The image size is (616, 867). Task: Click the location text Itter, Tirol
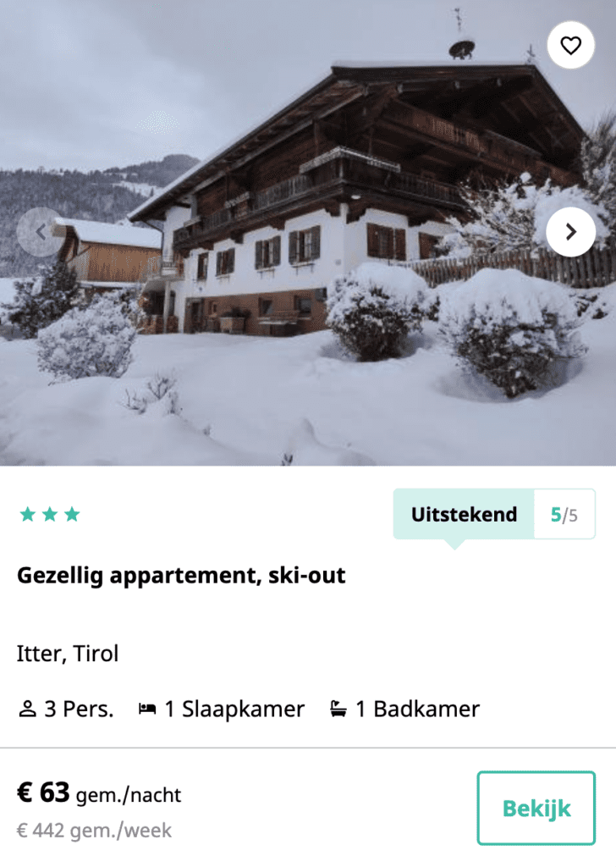click(68, 654)
